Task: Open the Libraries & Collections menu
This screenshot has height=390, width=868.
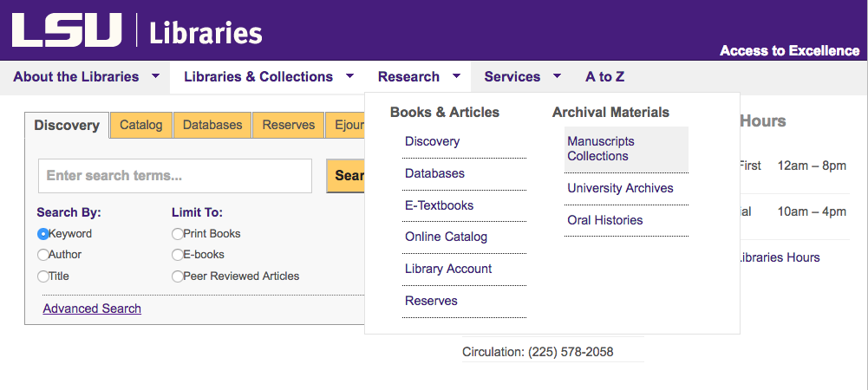Action: [x=258, y=77]
